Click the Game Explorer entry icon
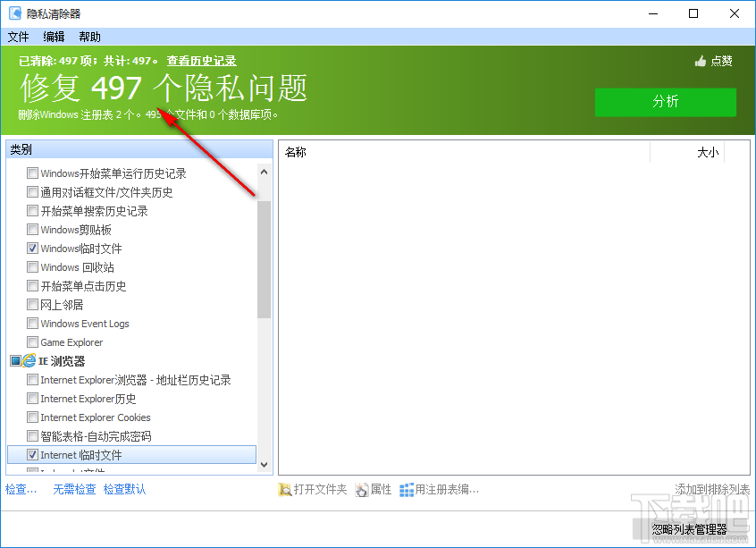The image size is (756, 548). (32, 341)
